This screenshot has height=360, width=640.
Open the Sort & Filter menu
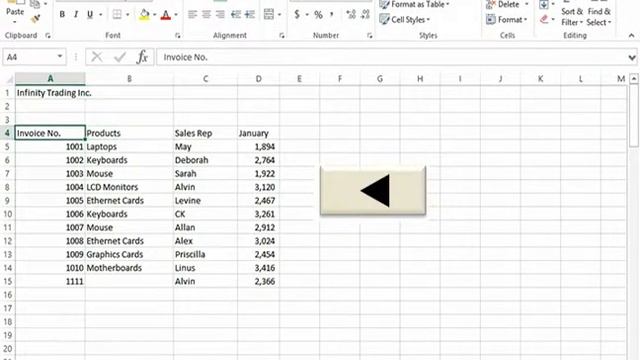572,16
